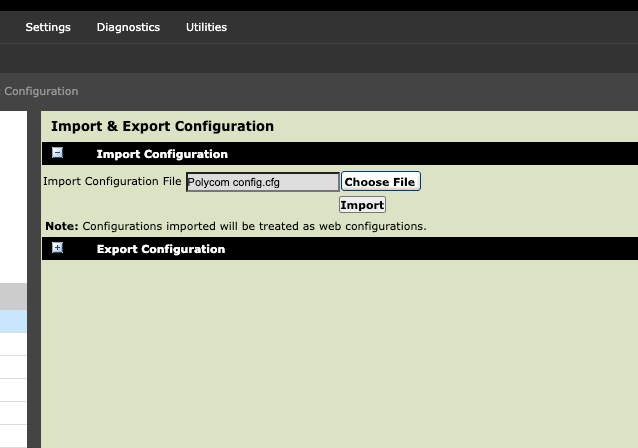Click the Choose File button

click(380, 181)
